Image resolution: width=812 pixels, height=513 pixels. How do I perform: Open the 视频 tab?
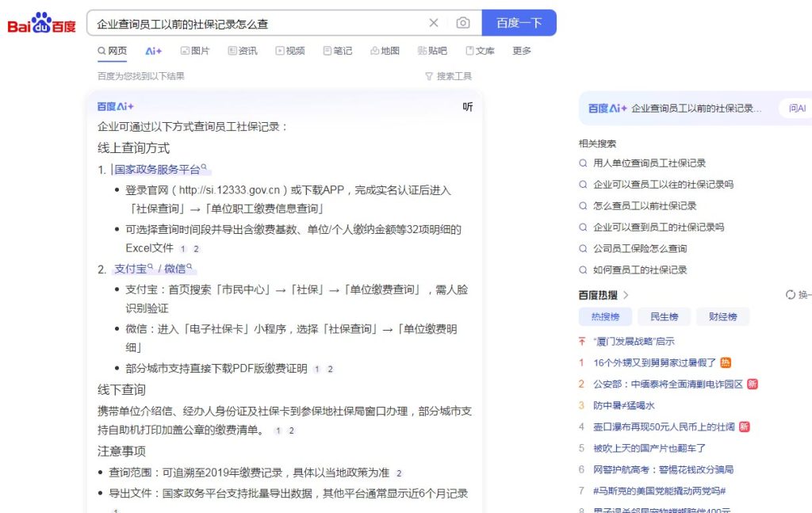pos(290,51)
